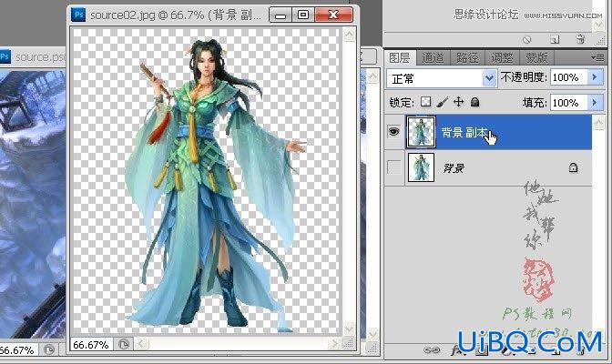Click the 66.67% zoom field in source02.jpg

[x=91, y=345]
